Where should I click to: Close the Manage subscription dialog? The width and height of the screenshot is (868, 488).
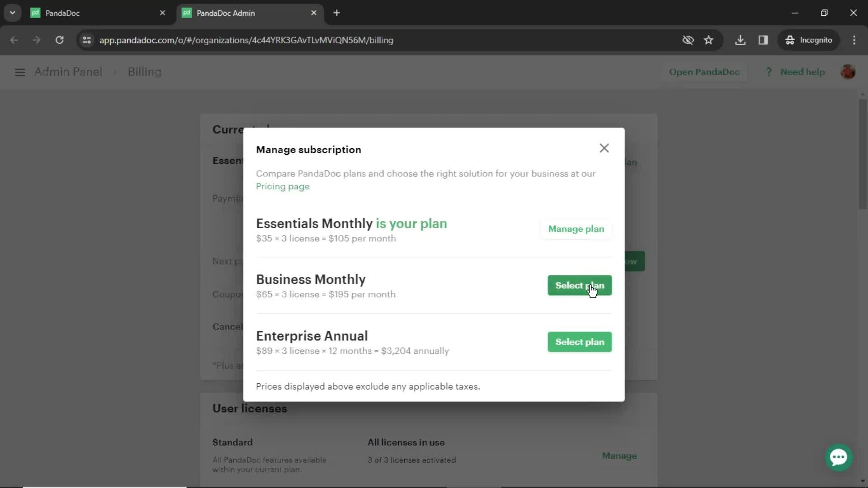point(604,147)
